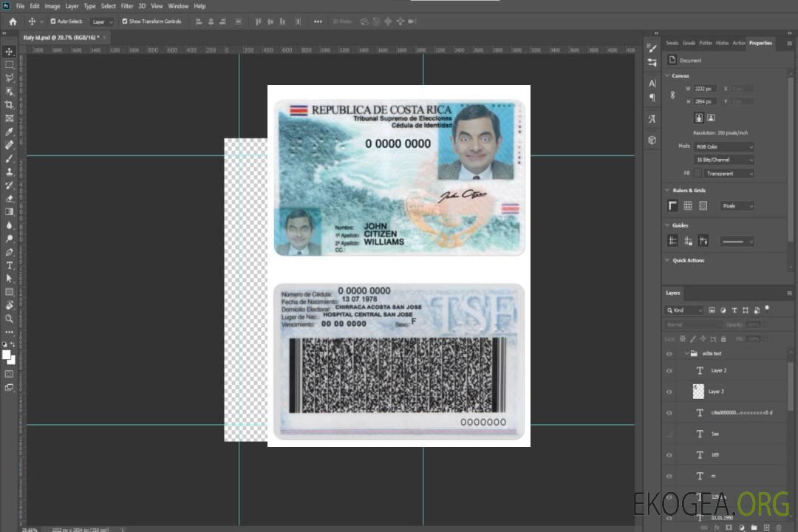
Task: Uncheck the Auto-Select checkbox
Action: (x=53, y=21)
